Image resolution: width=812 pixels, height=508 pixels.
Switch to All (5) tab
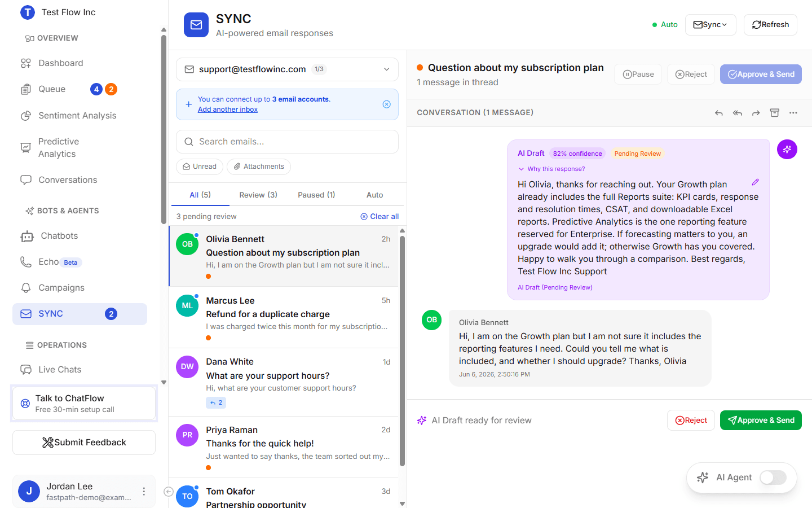tap(200, 195)
